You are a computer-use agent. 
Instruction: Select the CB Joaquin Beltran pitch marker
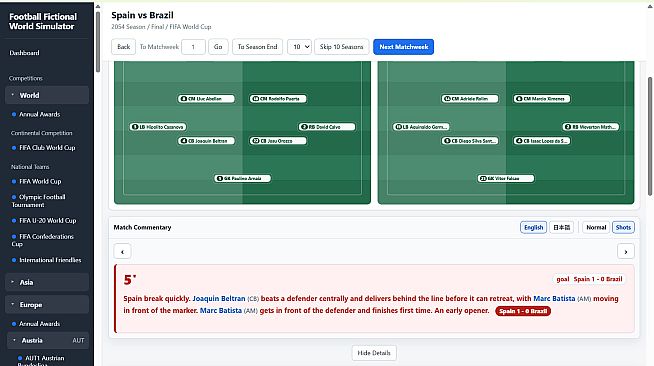[206, 141]
